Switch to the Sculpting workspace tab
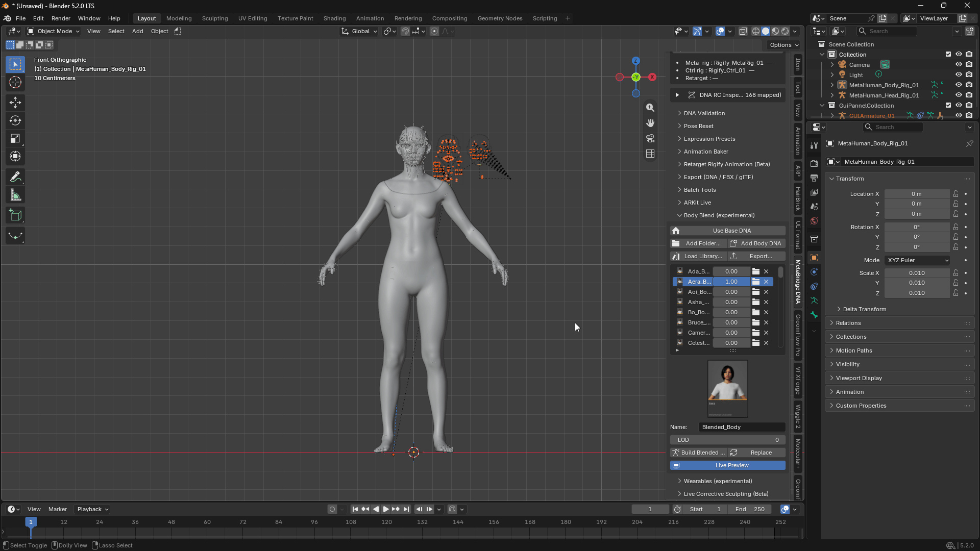This screenshot has height=551, width=980. [215, 18]
